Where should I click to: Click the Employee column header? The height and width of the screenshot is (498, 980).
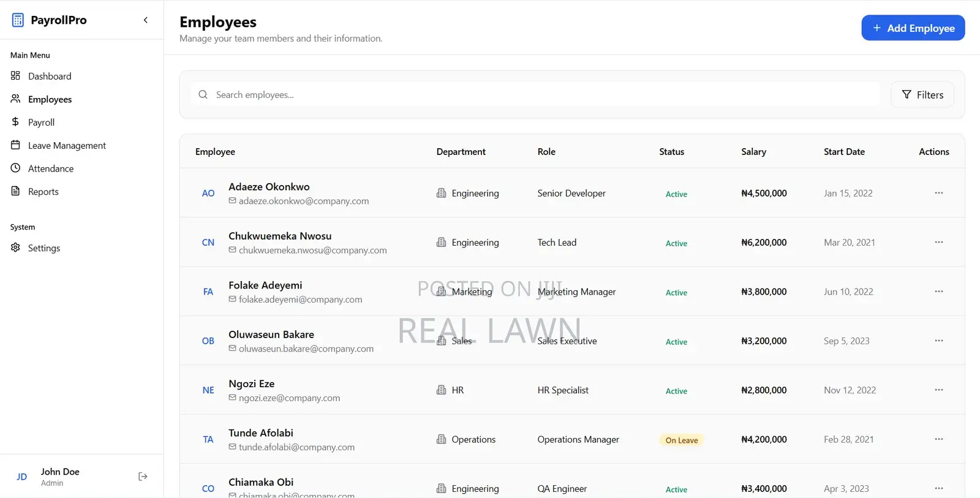coord(215,152)
